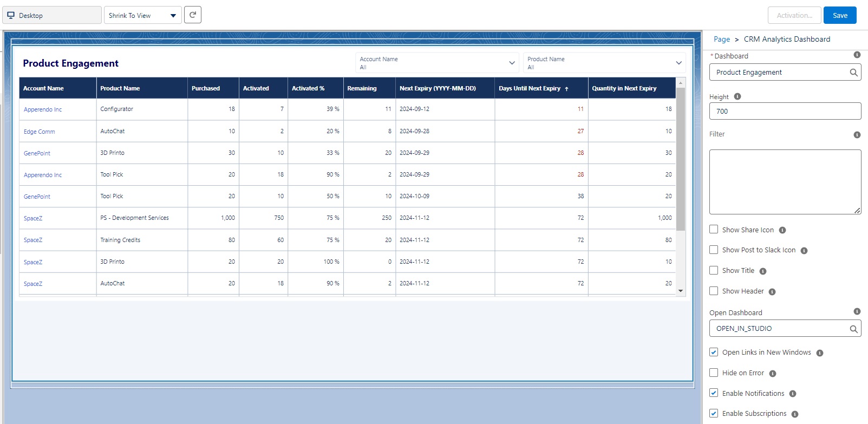Open the Apperendo Inc link in Configurator row
868x424 pixels.
click(43, 109)
